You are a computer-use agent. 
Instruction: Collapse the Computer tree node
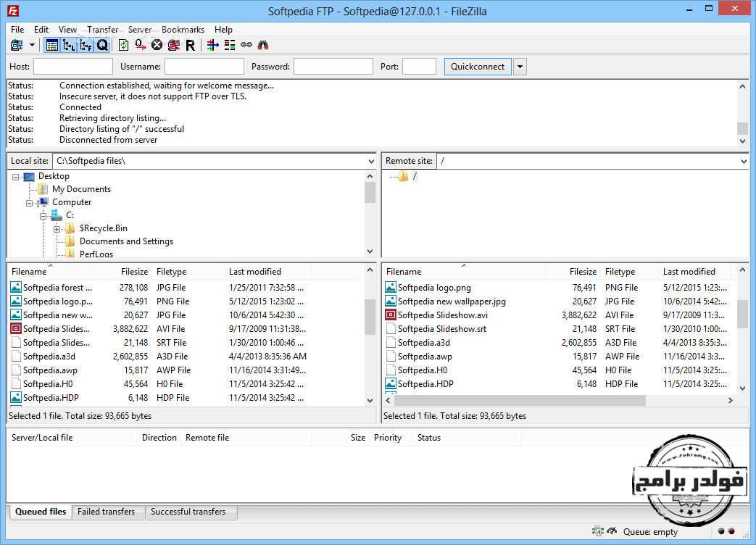[30, 203]
